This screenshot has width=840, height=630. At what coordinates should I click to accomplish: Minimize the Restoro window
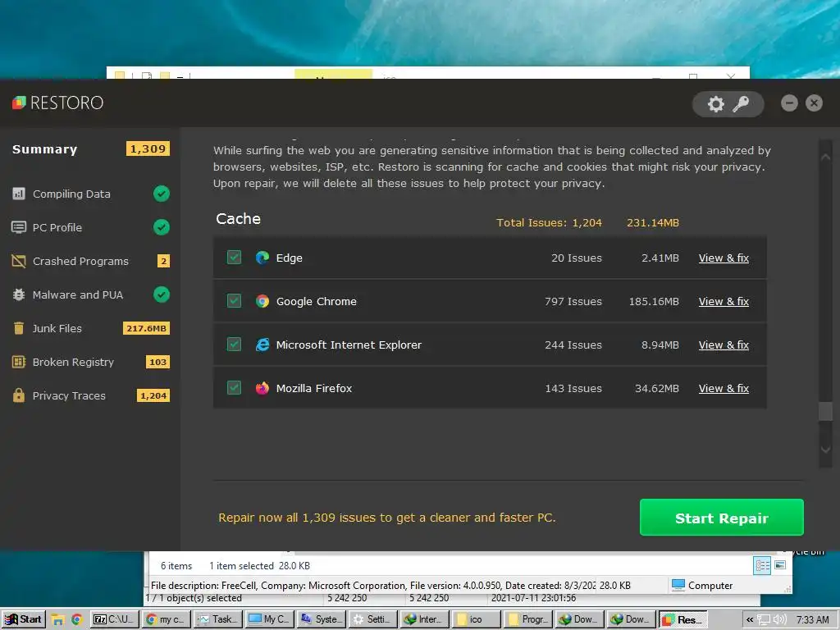[x=789, y=103]
